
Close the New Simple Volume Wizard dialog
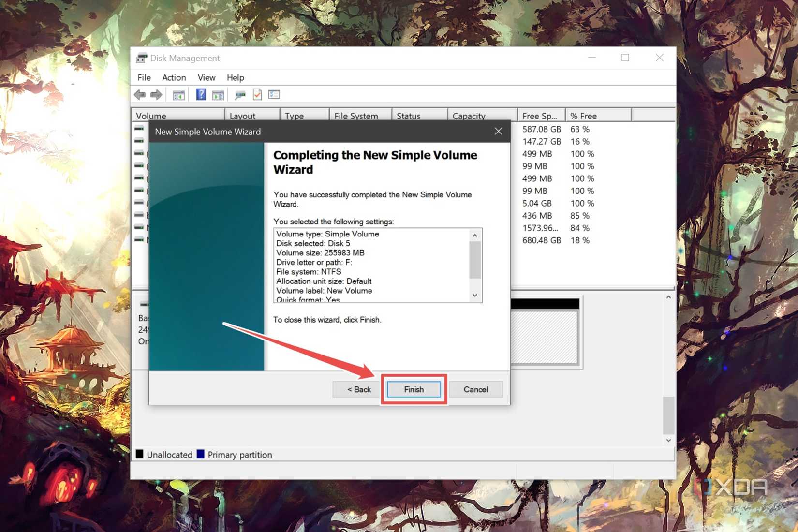click(x=498, y=131)
